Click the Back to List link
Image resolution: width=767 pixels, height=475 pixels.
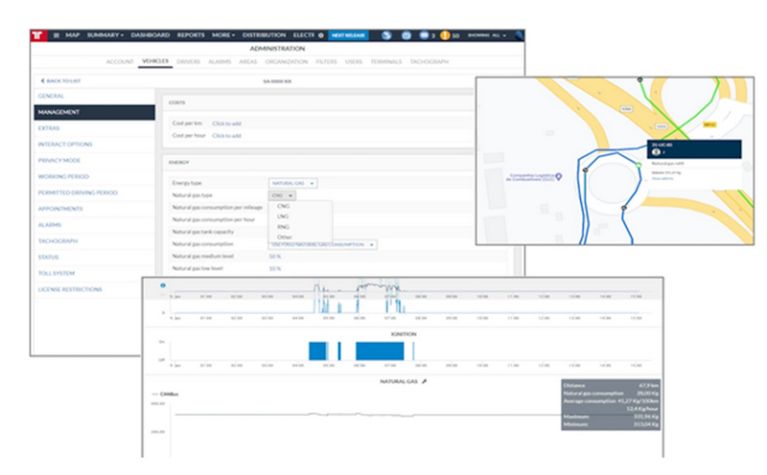coord(58,80)
